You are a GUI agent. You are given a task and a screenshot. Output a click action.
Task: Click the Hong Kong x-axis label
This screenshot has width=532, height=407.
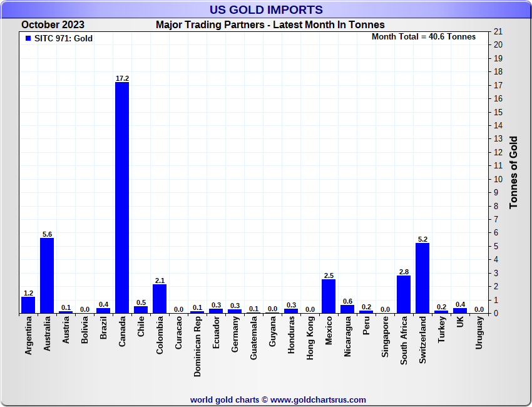[310, 337]
